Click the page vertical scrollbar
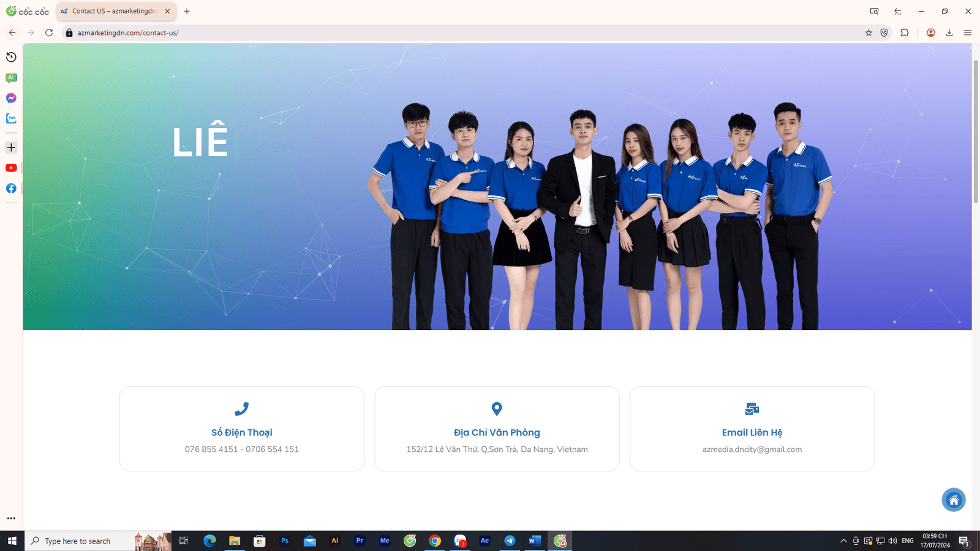 tap(976, 132)
